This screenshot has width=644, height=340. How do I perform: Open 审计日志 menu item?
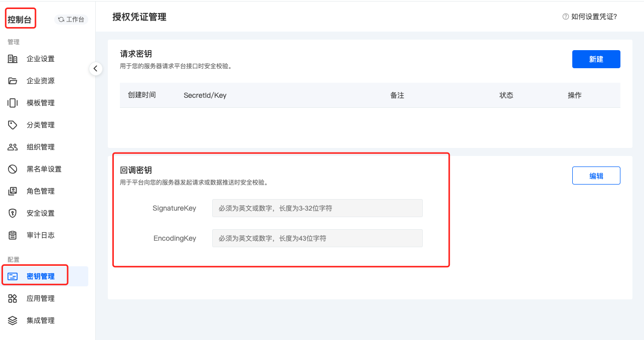coord(40,235)
